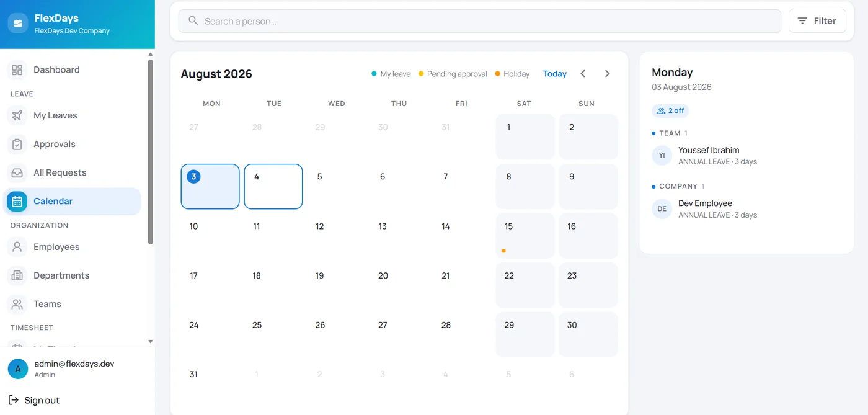The width and height of the screenshot is (868, 415).
Task: Click the Employees person icon
Action: click(17, 247)
